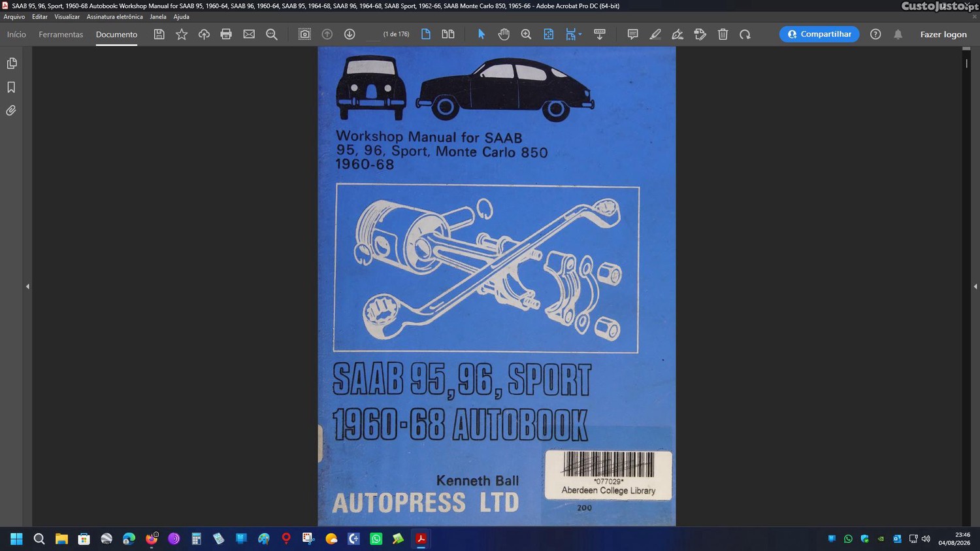Upload the file to the cloud
This screenshot has height=551, width=980.
coord(204,34)
